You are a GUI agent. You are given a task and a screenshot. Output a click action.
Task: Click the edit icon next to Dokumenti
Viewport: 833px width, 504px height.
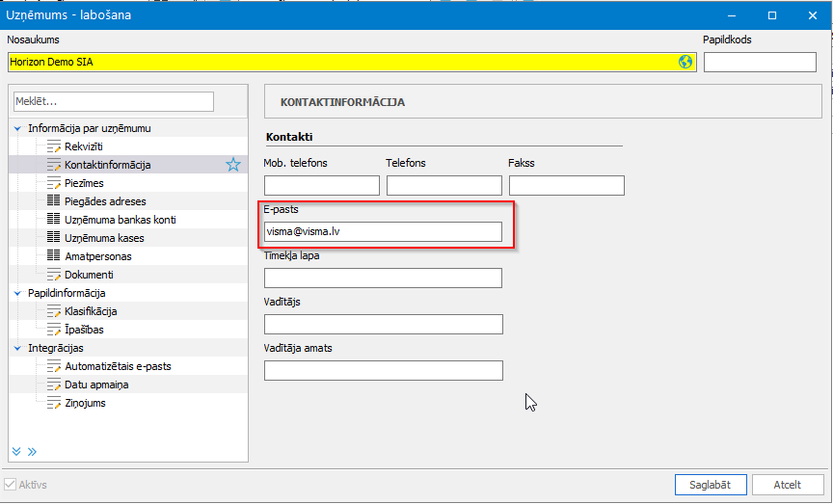point(54,275)
